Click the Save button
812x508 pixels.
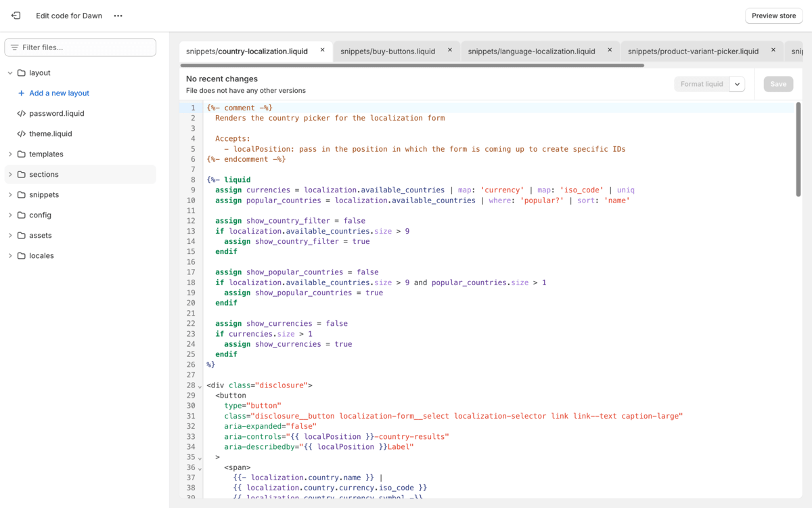pos(778,84)
